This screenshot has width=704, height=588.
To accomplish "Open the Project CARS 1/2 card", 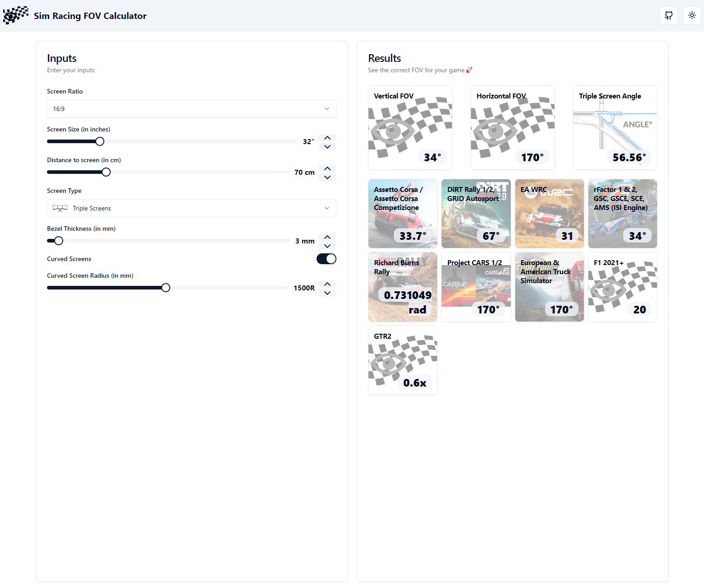I will coord(476,287).
